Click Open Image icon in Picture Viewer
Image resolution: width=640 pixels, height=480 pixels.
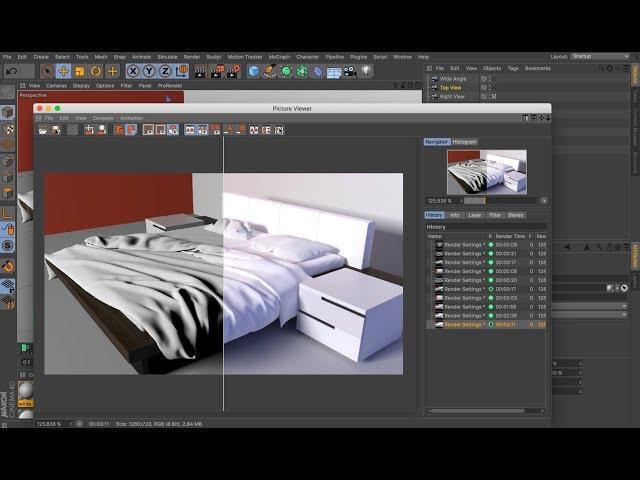click(x=43, y=130)
